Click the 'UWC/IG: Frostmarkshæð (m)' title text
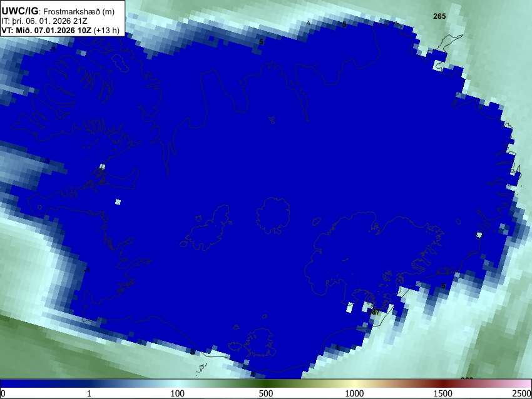Image resolution: width=532 pixels, height=399 pixels. [58, 11]
